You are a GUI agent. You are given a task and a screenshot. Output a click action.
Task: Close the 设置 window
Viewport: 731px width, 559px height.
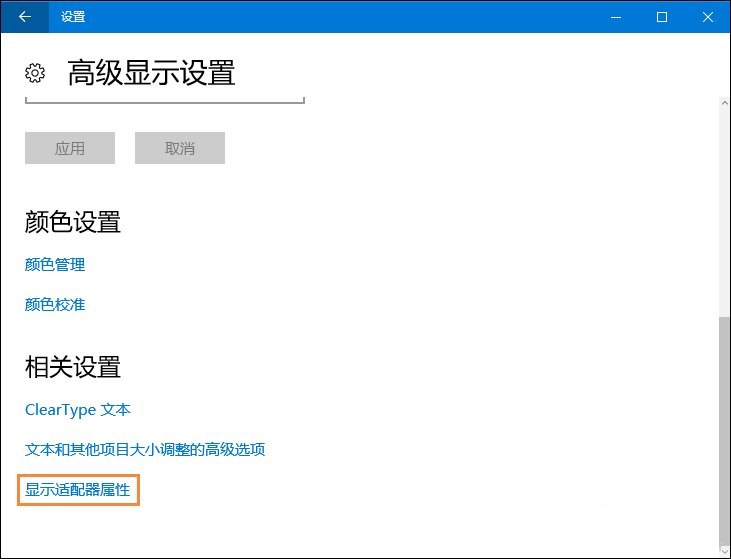[707, 17]
